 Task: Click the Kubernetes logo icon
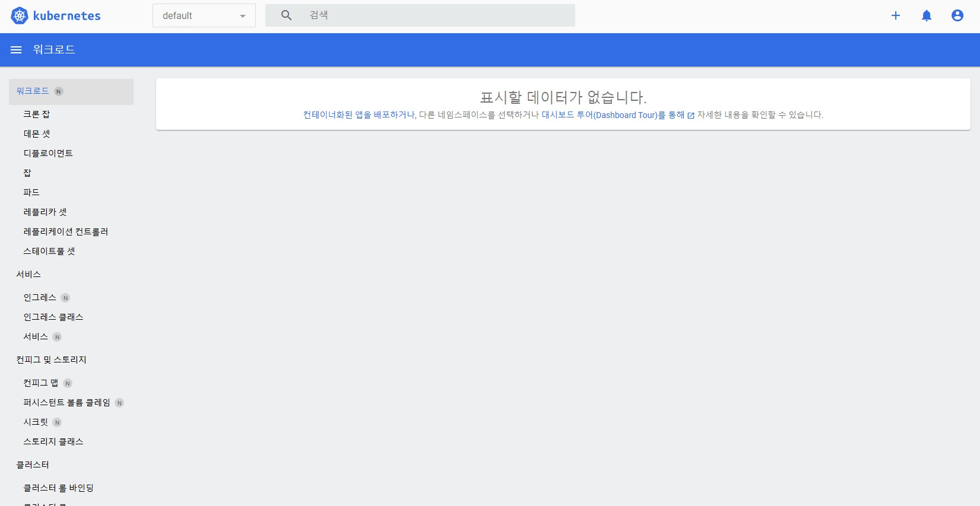(20, 16)
